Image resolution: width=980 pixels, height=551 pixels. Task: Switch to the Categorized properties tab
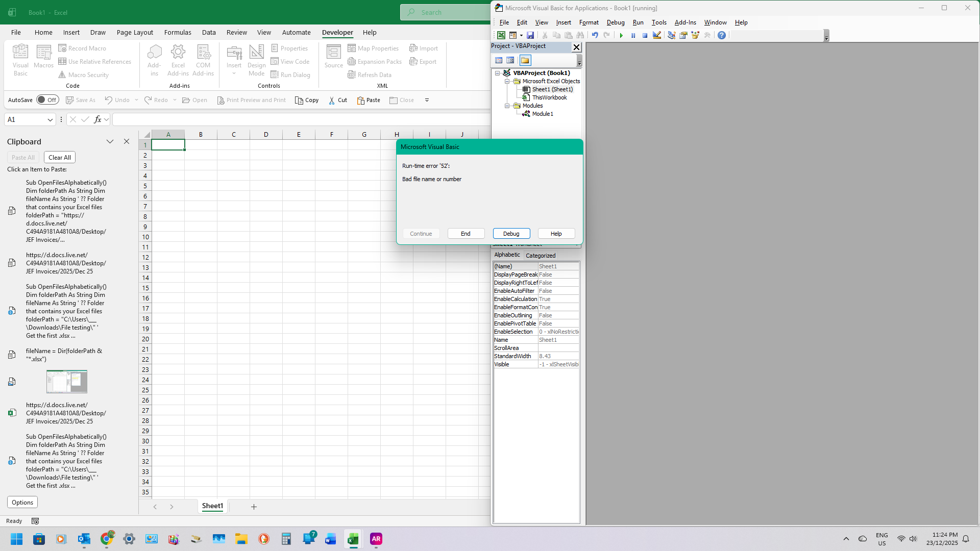540,256
